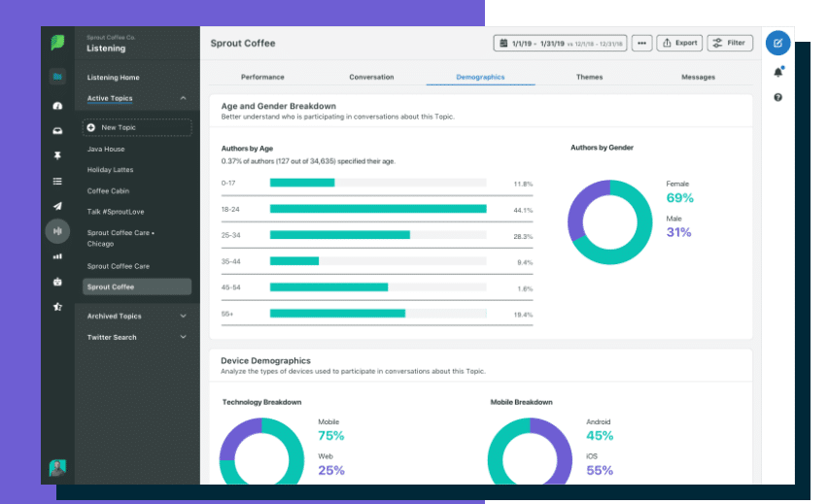Switch to the Messages tab

pos(698,77)
